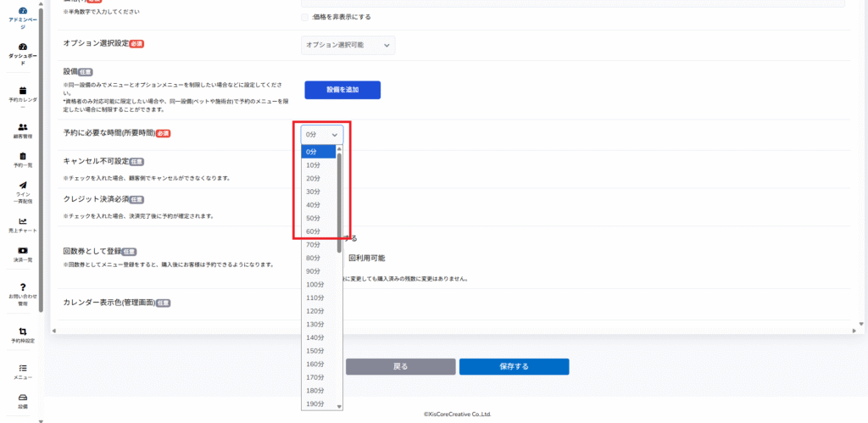This screenshot has width=868, height=423.
Task: Click the ライン一斉配信 paper plane icon
Action: [23, 186]
